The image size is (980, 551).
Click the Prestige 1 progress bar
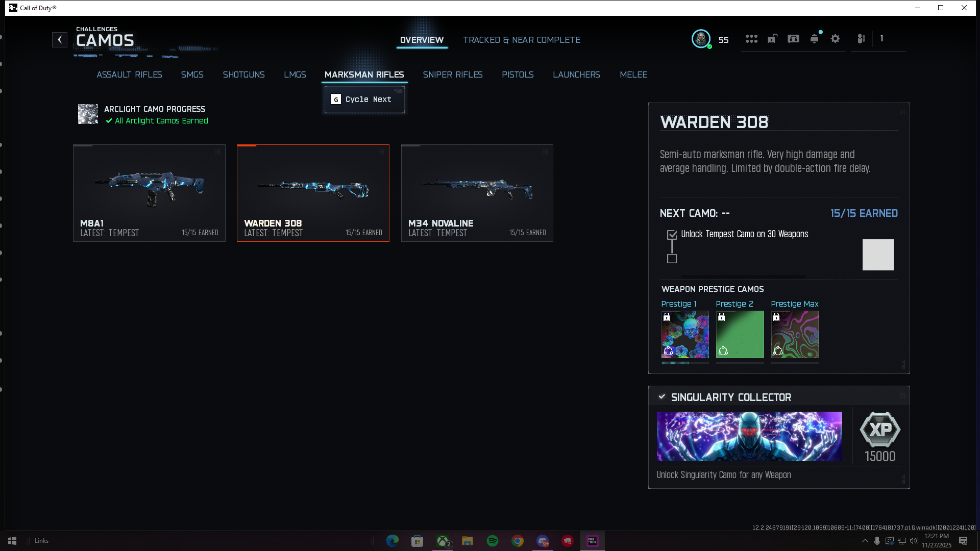click(x=685, y=363)
